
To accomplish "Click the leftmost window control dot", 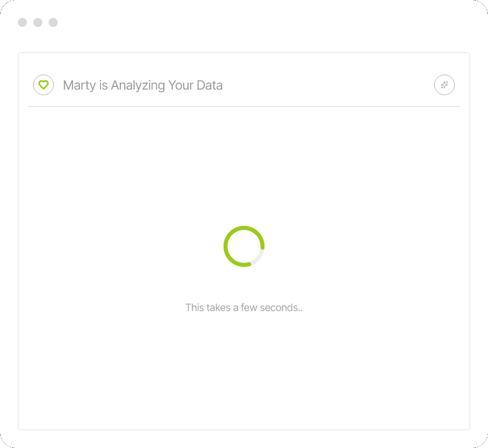I will (22, 22).
